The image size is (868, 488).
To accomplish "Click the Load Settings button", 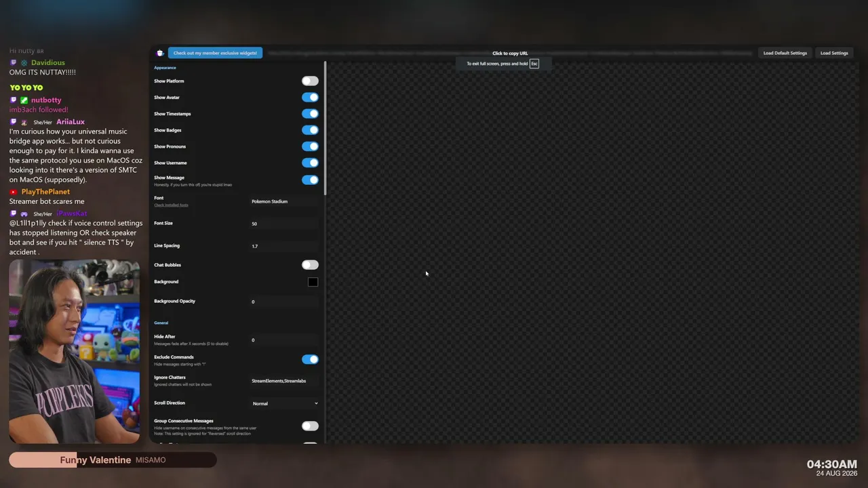I will click(x=834, y=53).
